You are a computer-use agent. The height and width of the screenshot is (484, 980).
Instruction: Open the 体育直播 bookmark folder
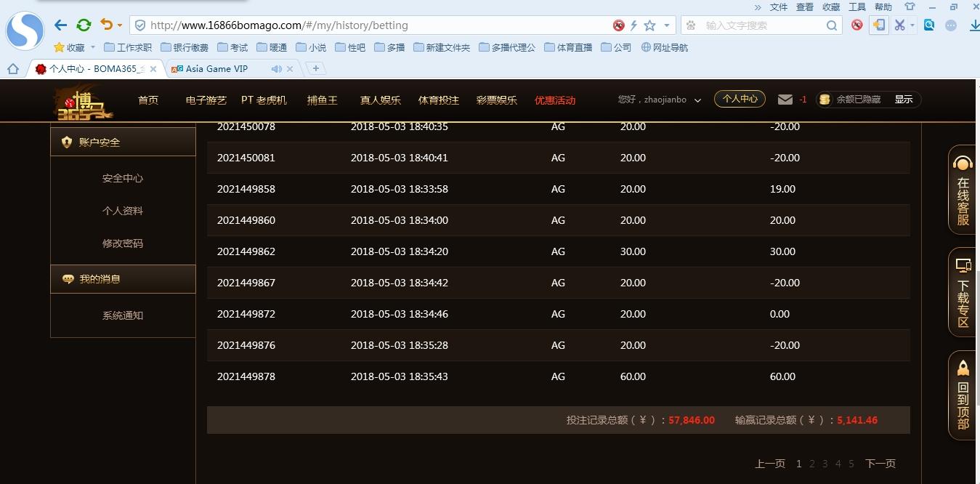pyautogui.click(x=568, y=47)
